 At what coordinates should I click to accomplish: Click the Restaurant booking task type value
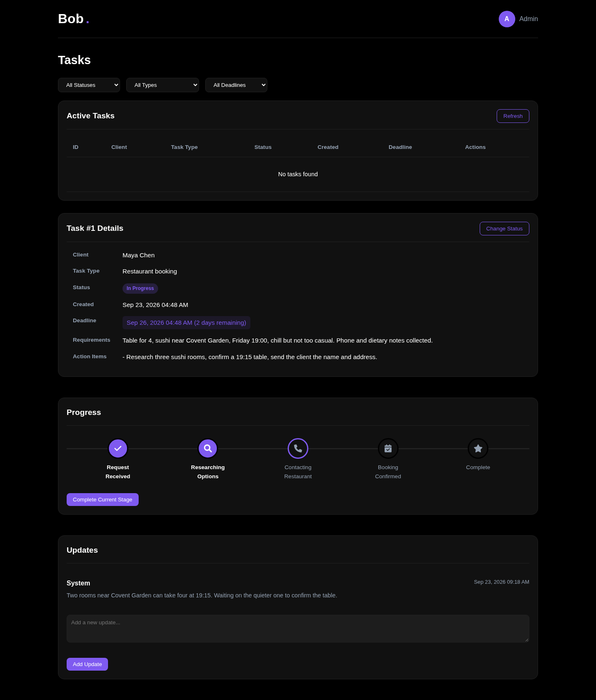150,271
